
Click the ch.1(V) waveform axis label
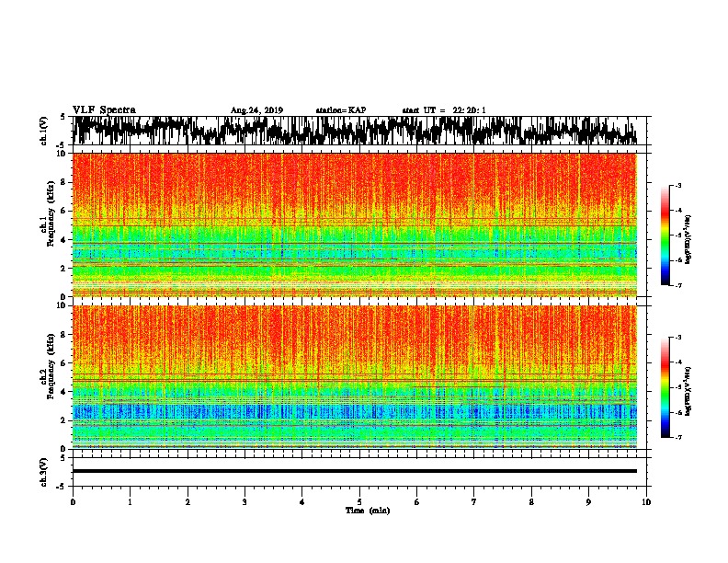tap(44, 131)
